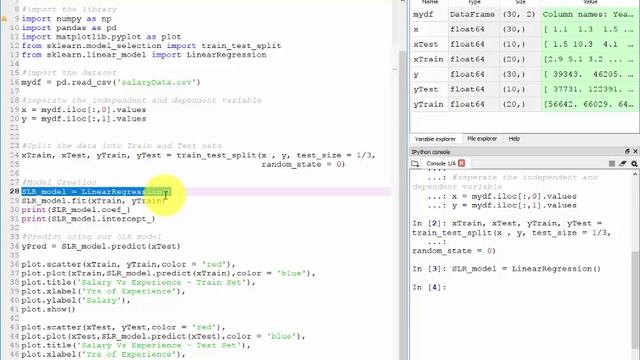Screen dimensions: 640x360
Task: Select the mydf variable row name
Action: click(423, 14)
